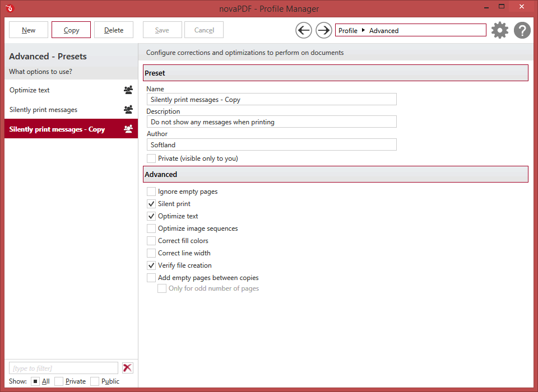
Task: Select the Silently print messages - Copy preset
Action: coord(71,129)
